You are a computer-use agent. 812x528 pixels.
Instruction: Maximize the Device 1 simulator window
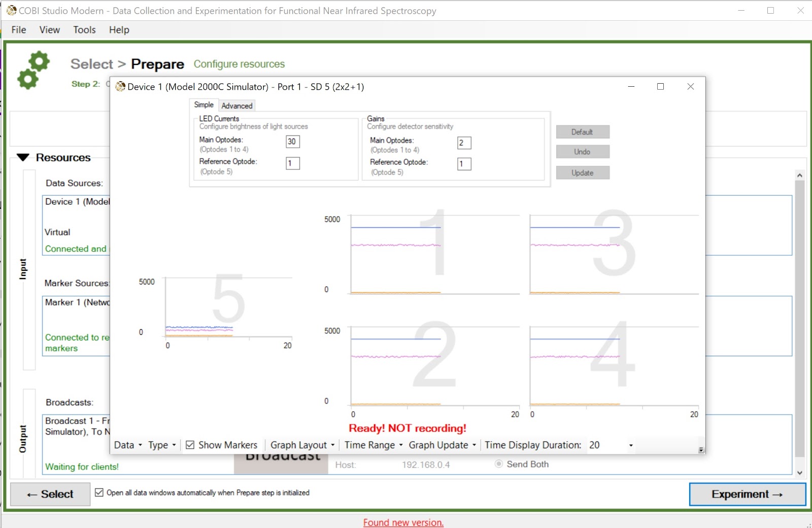pos(660,87)
